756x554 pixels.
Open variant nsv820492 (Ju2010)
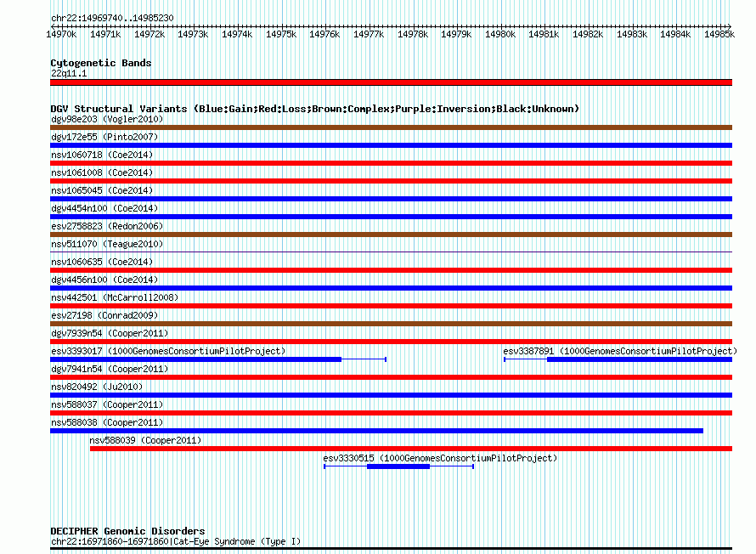click(97, 387)
